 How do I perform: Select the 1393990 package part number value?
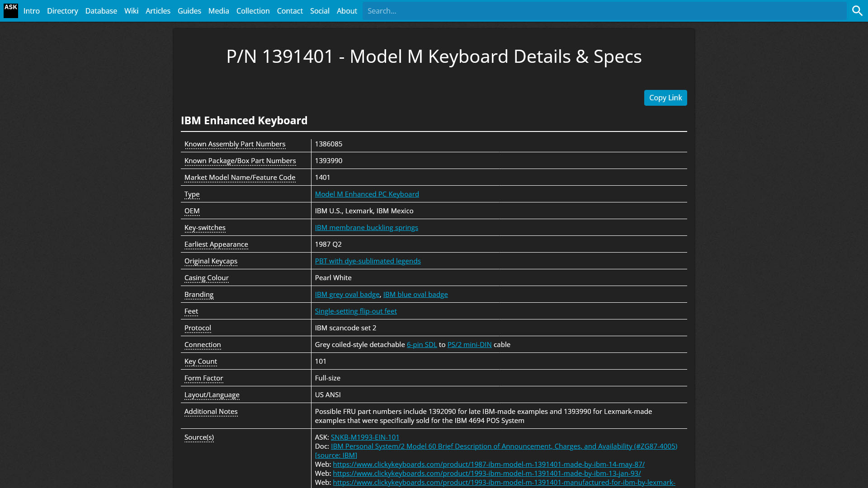point(329,160)
